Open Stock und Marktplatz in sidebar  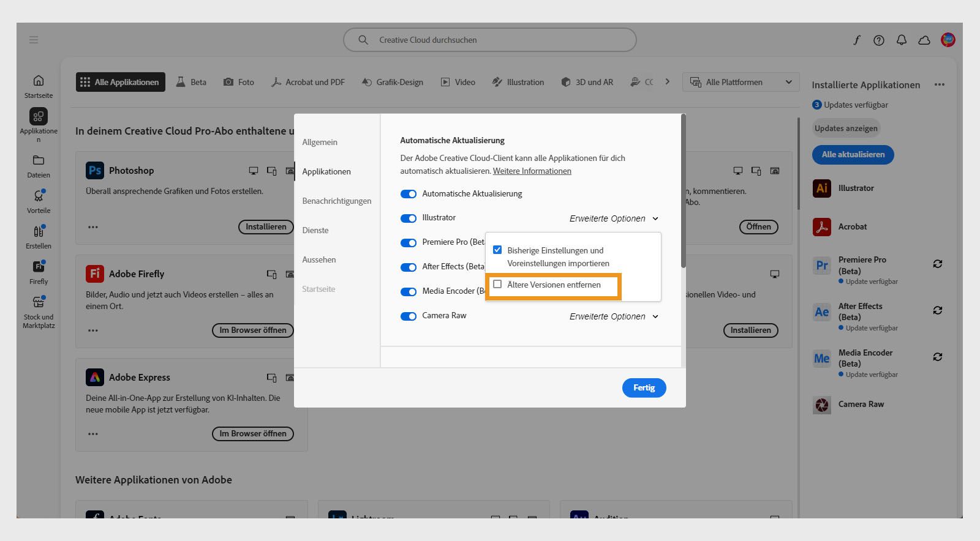[39, 312]
